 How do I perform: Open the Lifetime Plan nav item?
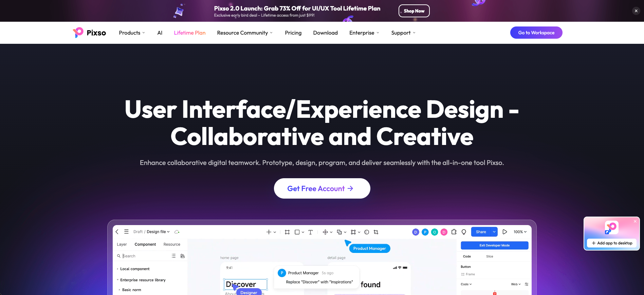pyautogui.click(x=189, y=33)
